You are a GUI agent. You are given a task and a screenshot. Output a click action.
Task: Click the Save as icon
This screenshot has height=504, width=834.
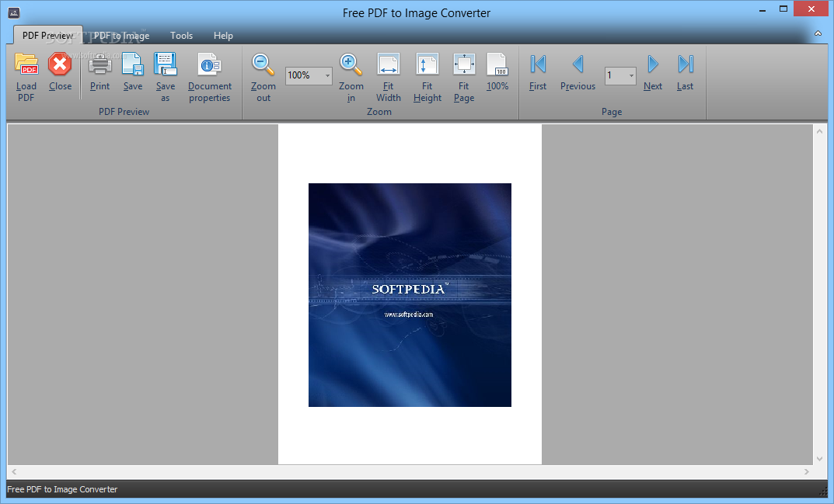[x=166, y=64]
